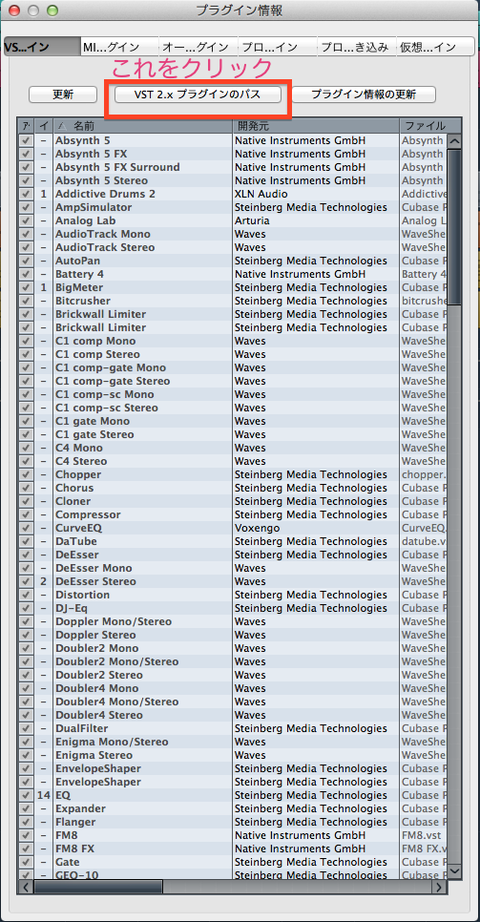Click the 更新 button
Image resolution: width=480 pixels, height=922 pixels.
[63, 94]
